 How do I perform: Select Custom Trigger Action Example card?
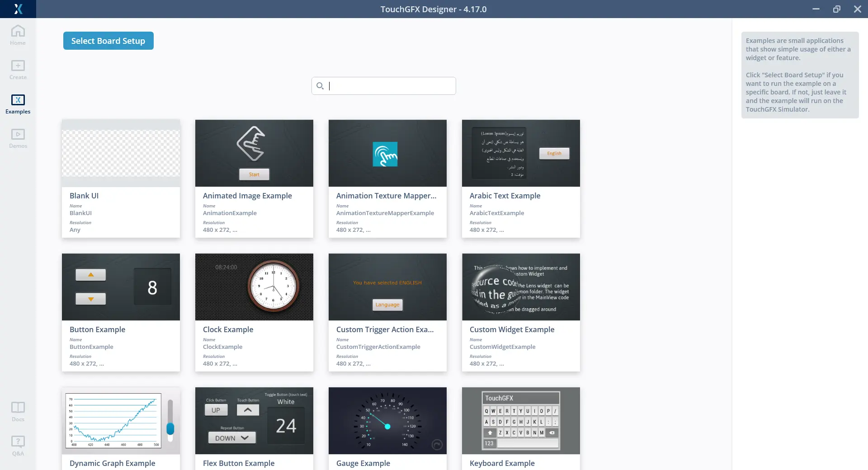click(x=387, y=312)
